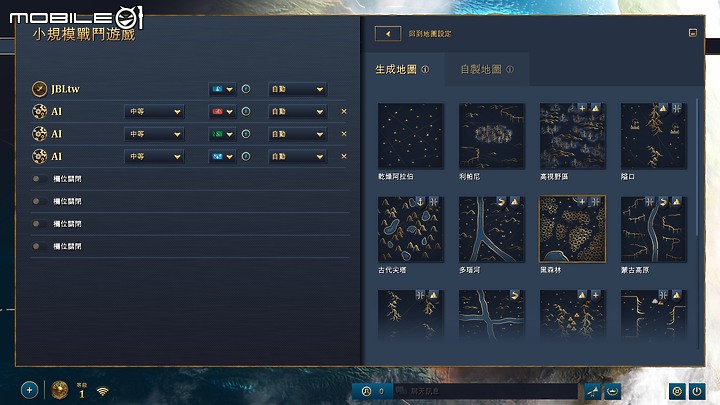Click the info icon next to 自製地圖
Screen dimensions: 720x405
point(510,69)
